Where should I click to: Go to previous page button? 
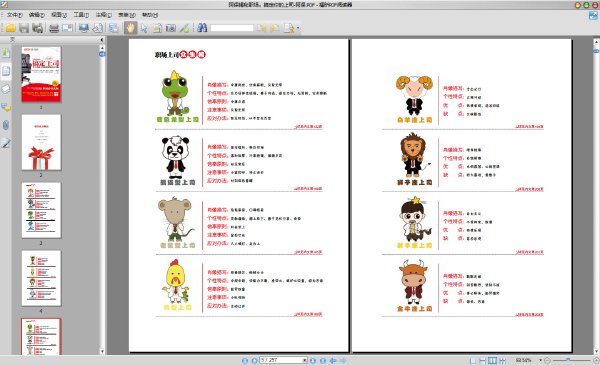click(254, 360)
